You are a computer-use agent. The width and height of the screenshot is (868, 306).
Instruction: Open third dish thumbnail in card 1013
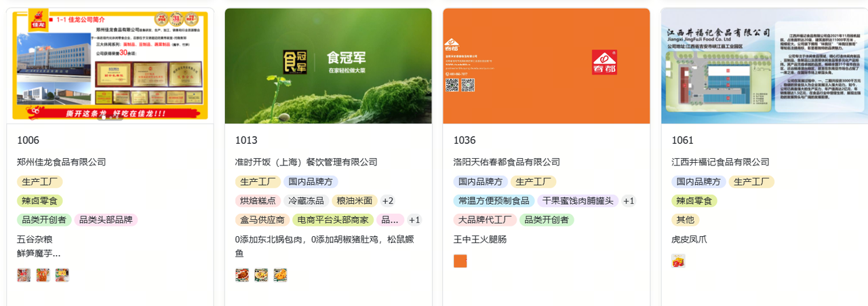(280, 275)
